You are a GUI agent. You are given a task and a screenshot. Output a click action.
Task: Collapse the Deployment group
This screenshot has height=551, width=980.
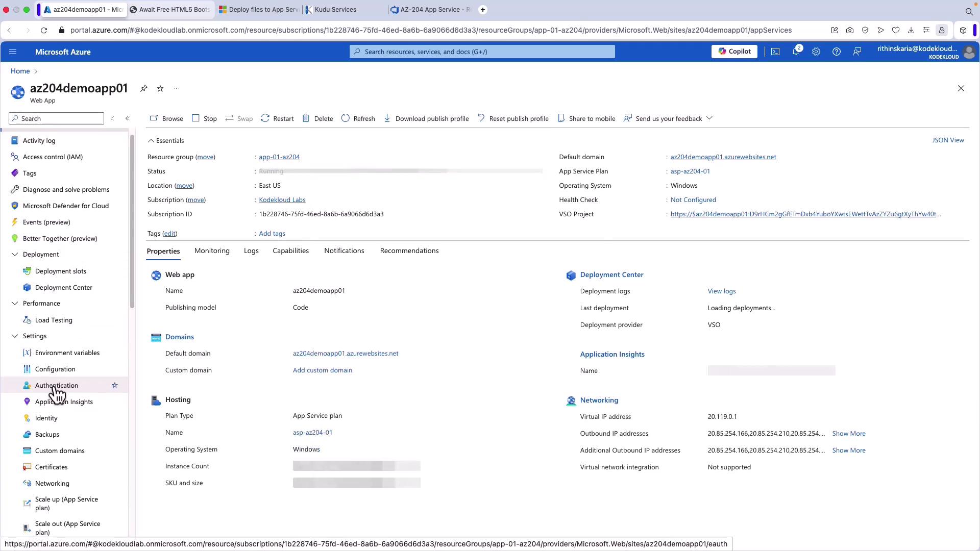tap(15, 255)
